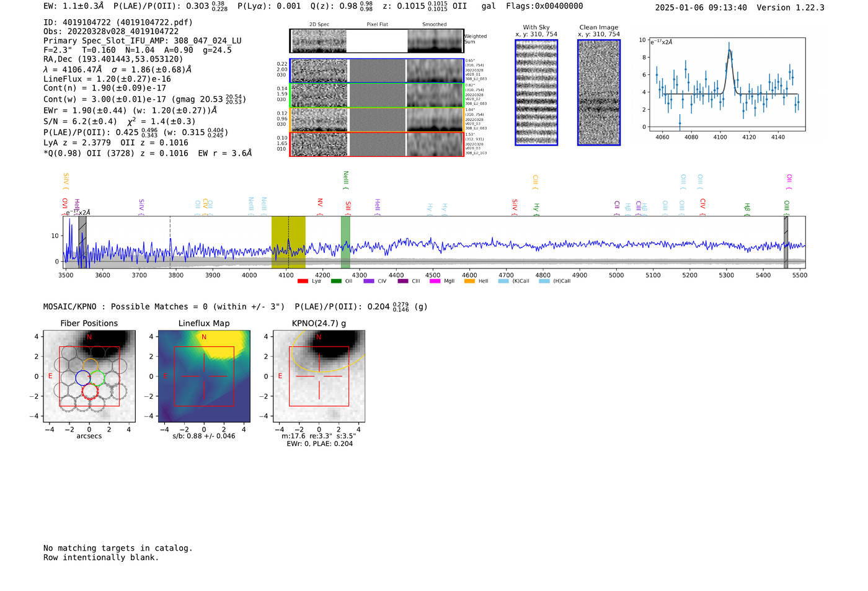Open the With Sky image cutout
Screen dimensions: 868x591
click(x=536, y=92)
